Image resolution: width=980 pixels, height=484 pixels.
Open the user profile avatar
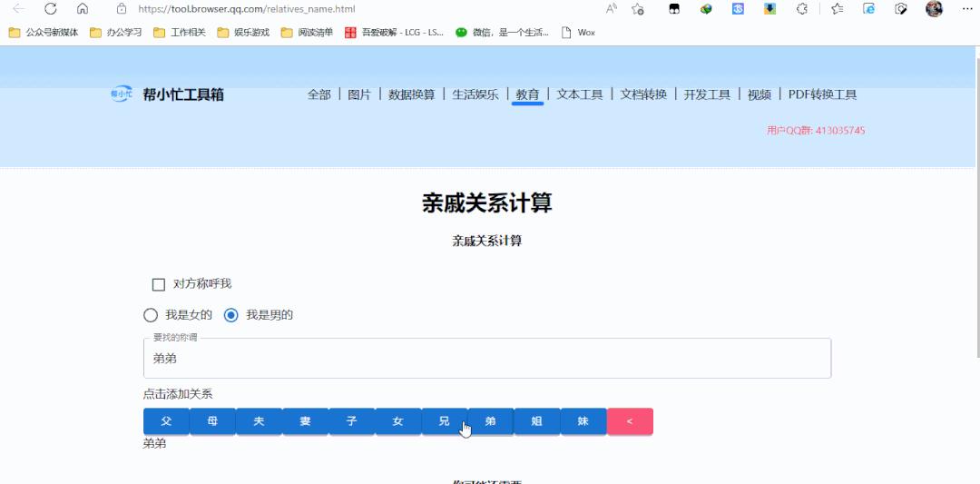coord(934,9)
